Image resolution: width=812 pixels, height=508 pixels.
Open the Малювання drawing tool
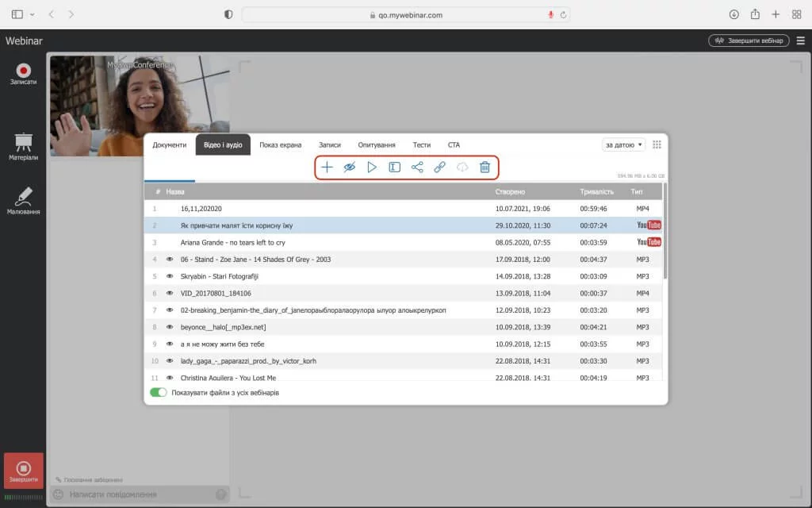pos(24,201)
